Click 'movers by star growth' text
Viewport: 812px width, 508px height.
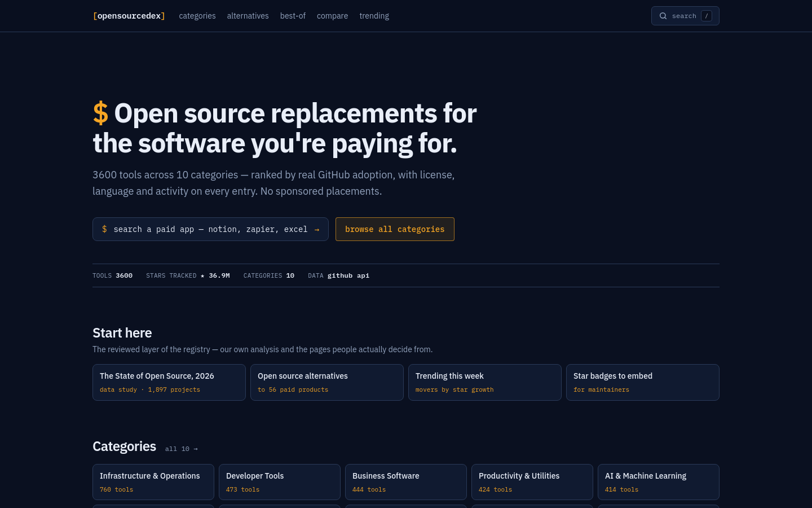click(454, 389)
